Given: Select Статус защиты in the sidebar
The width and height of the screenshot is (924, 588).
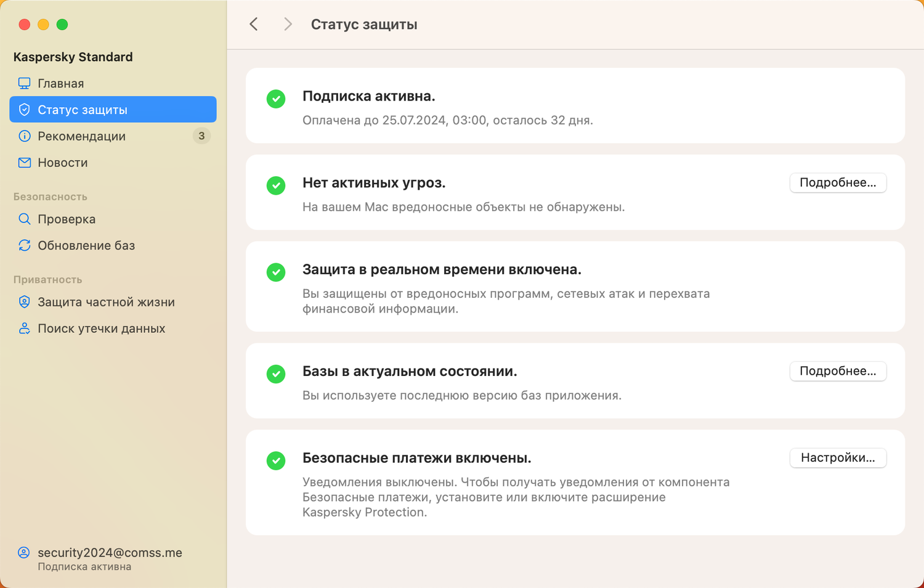Looking at the screenshot, I should tap(113, 110).
